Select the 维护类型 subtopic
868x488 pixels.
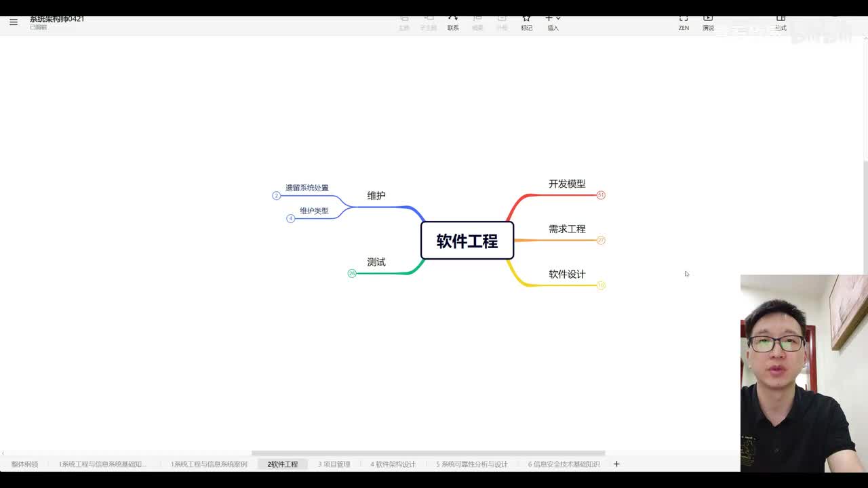(x=314, y=211)
